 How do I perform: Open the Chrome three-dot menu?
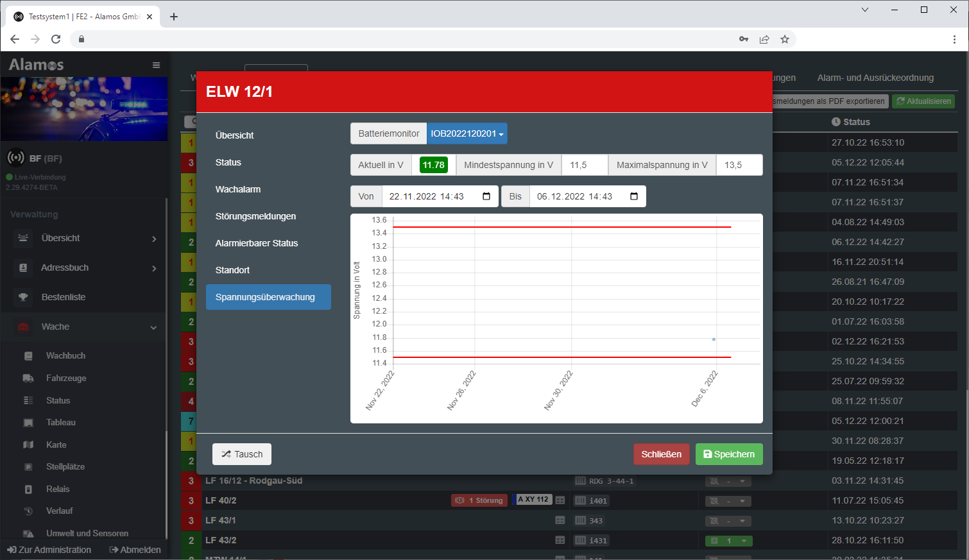954,39
